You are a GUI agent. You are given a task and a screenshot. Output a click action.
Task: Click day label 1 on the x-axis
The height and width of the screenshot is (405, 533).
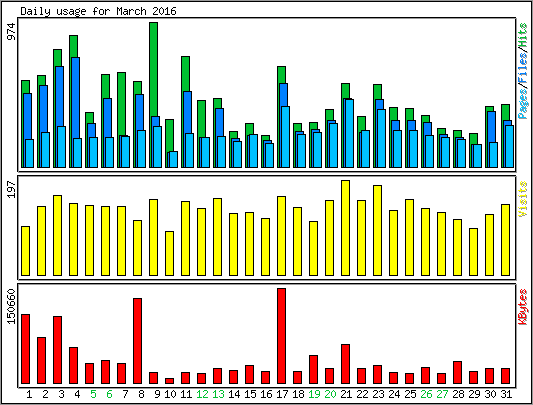29,394
